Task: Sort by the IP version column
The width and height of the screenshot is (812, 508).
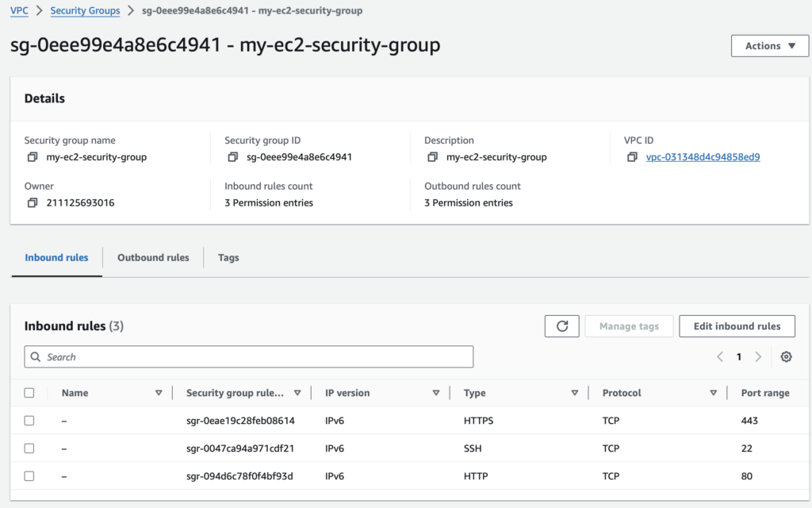Action: click(436, 393)
